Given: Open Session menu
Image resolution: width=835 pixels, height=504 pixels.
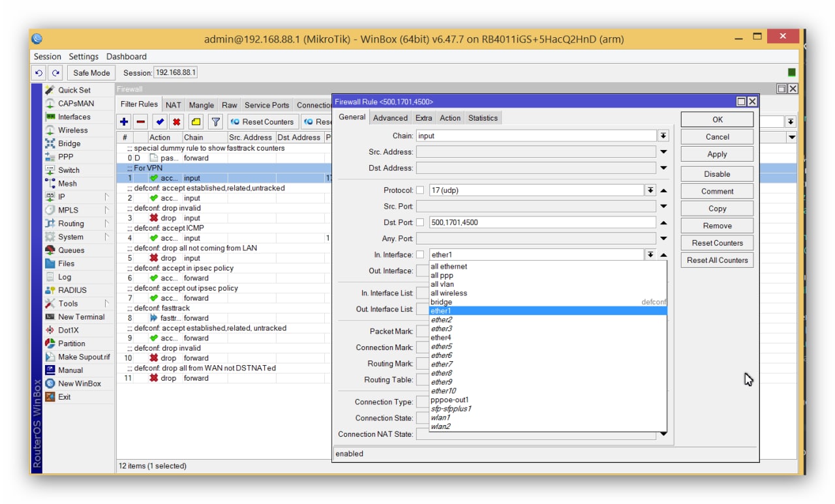Looking at the screenshot, I should tap(48, 57).
